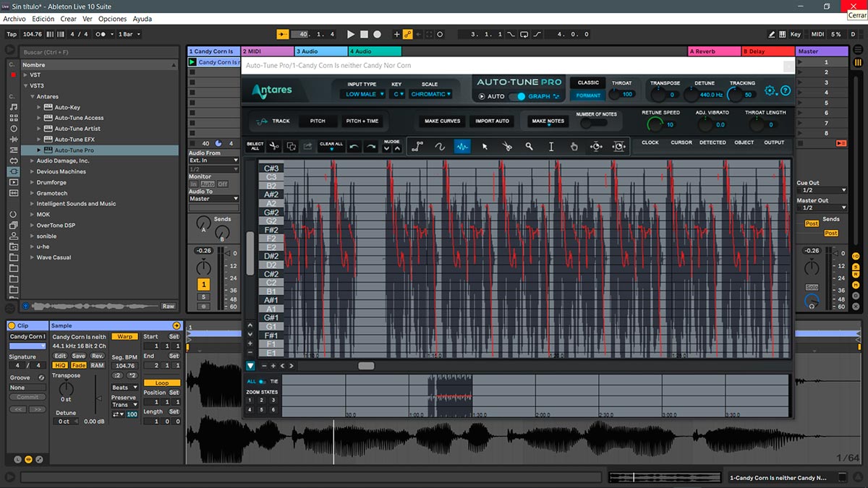Expand the Audio Damage, Inc. folder
The width and height of the screenshot is (868, 488).
[33, 161]
